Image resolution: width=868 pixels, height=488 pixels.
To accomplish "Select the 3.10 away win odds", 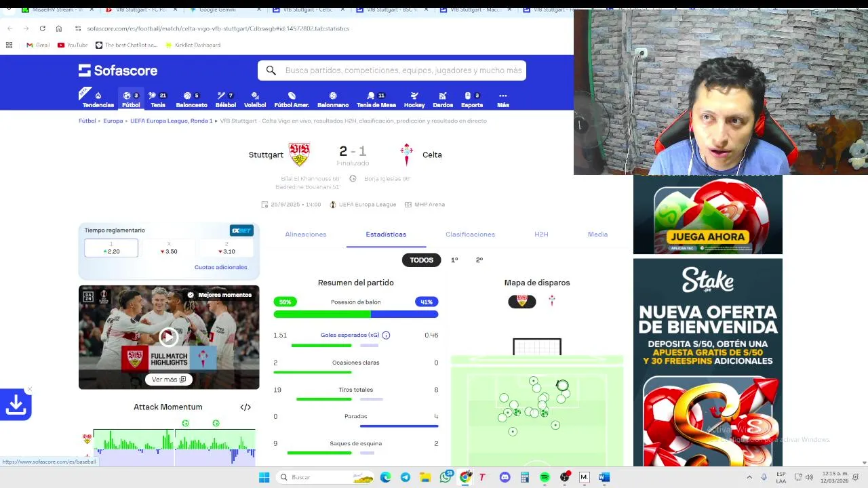I will (x=226, y=248).
